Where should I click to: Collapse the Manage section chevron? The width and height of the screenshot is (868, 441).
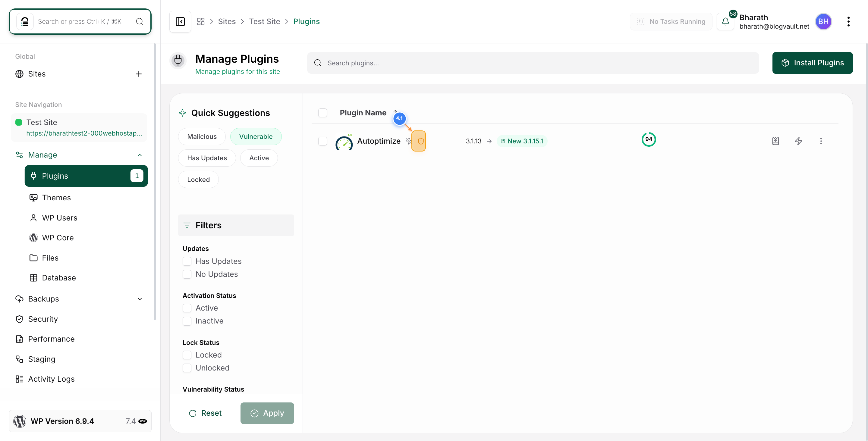140,155
